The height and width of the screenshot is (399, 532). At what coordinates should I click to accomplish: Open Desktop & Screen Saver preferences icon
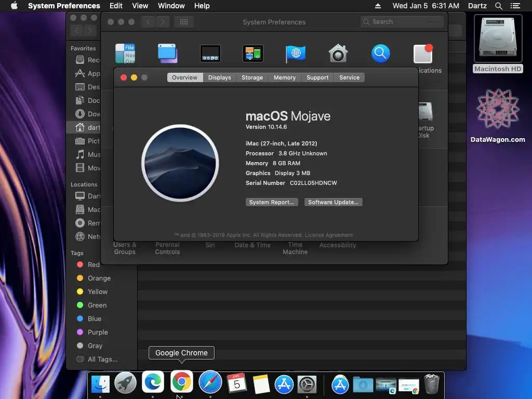click(168, 54)
